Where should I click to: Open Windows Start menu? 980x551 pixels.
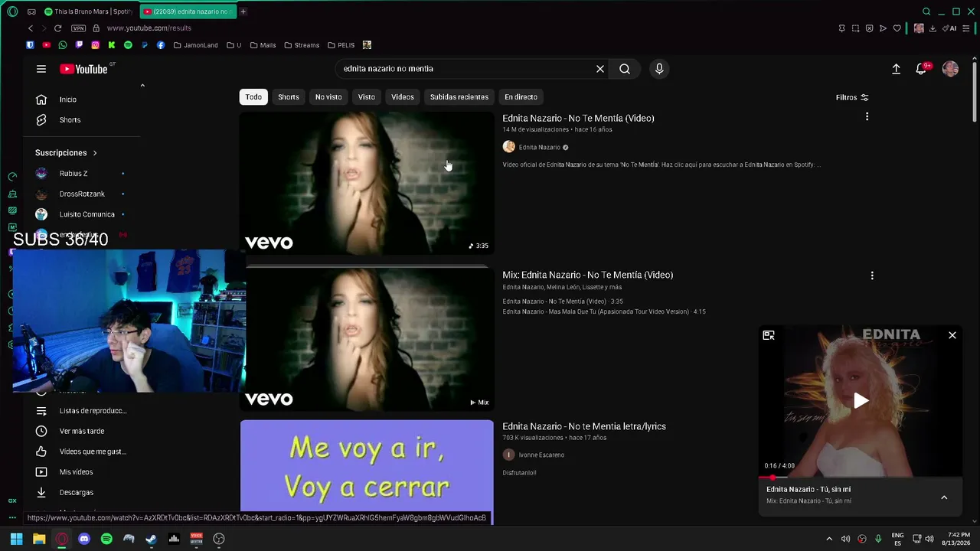pos(16,539)
